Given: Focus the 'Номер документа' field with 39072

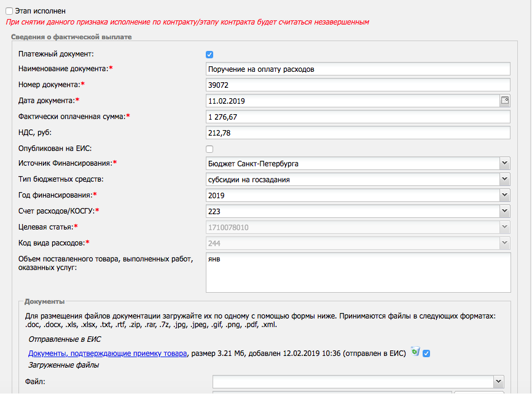Looking at the screenshot, I should 358,85.
